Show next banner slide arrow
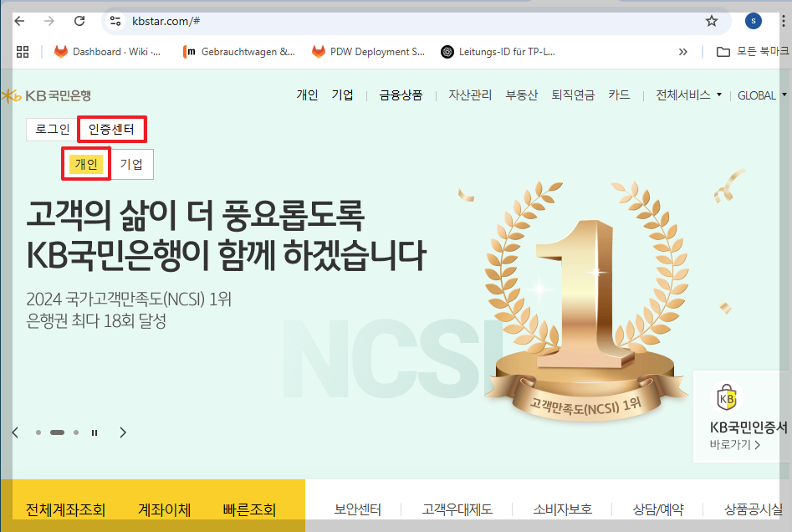This screenshot has width=792, height=532. pos(123,432)
